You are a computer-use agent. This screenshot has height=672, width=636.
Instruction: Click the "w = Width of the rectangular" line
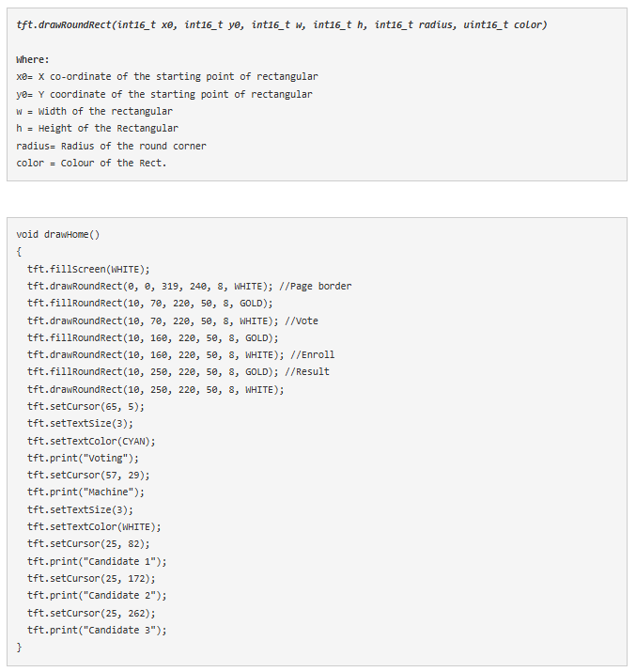[x=95, y=111]
